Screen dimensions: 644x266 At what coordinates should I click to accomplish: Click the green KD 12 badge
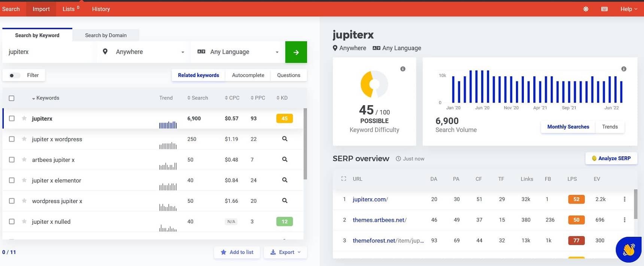[285, 221]
